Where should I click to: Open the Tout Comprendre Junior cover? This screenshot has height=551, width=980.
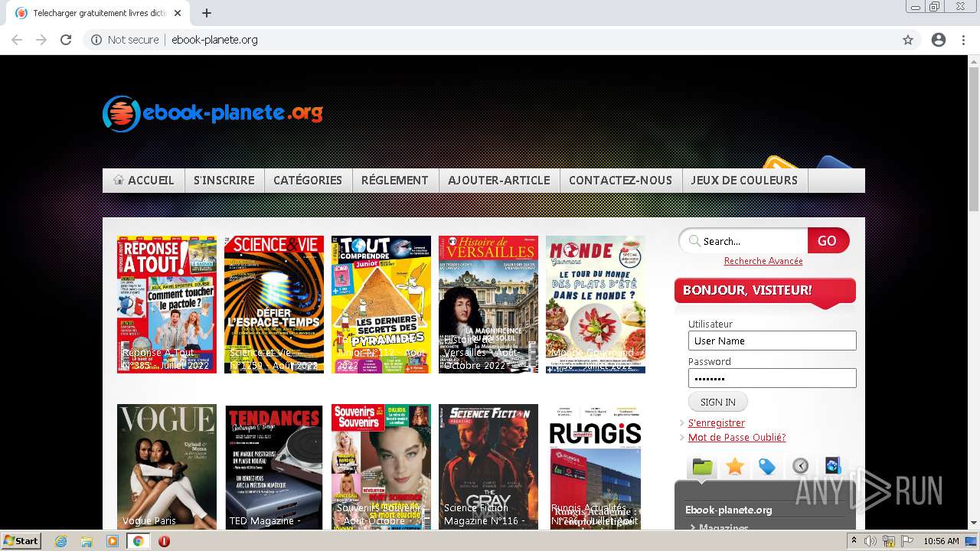tap(381, 305)
